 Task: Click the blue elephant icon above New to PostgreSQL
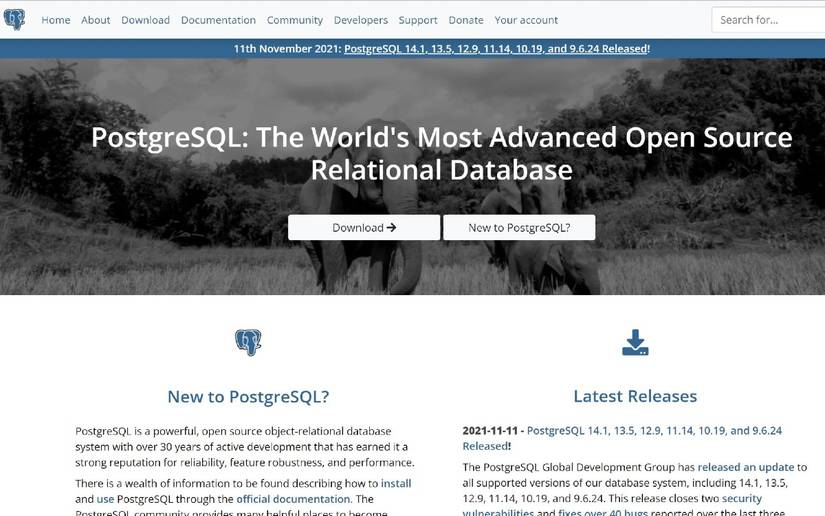click(x=248, y=342)
